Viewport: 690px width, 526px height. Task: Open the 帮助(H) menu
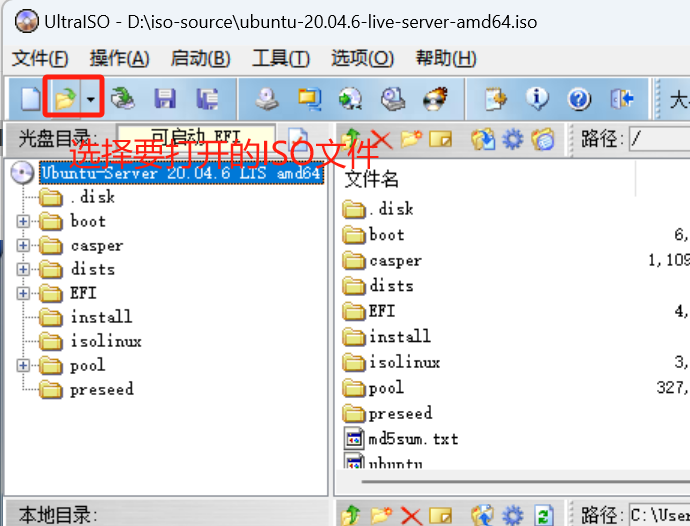point(446,58)
